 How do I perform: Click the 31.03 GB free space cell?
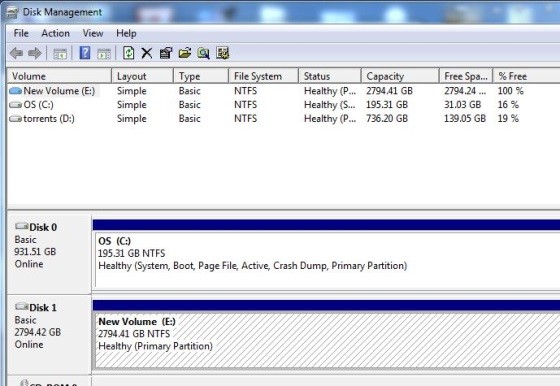[462, 105]
